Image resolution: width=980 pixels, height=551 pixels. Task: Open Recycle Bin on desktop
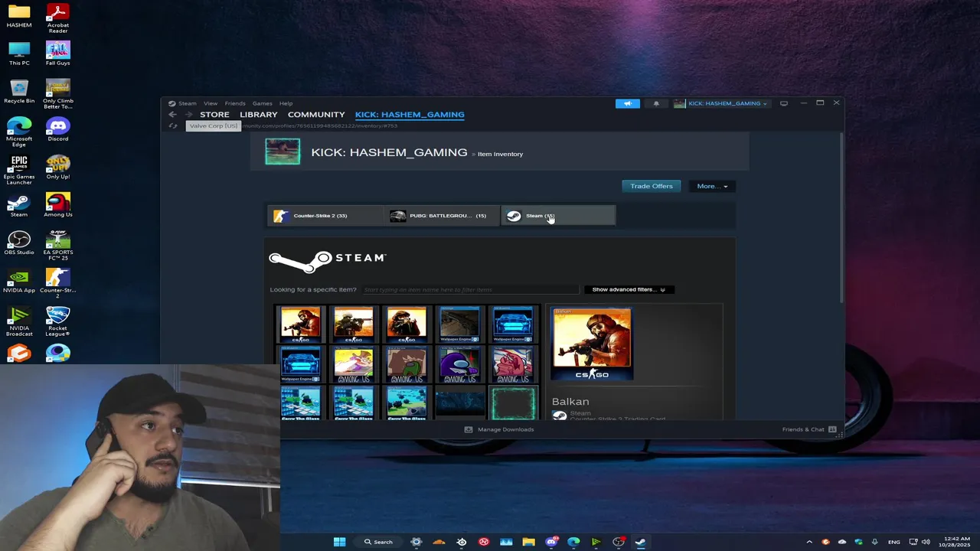[x=19, y=92]
